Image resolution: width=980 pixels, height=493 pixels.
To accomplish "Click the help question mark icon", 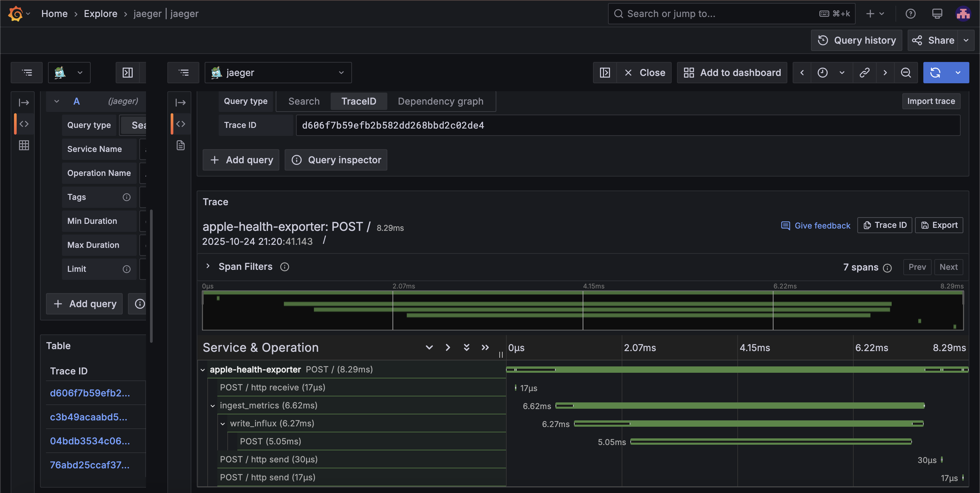I will point(910,14).
